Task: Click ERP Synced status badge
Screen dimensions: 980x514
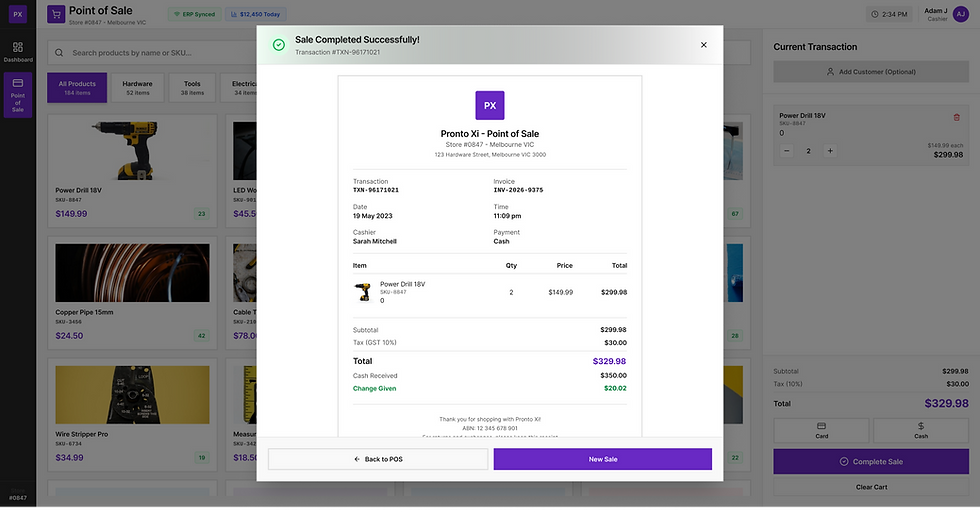Action: coord(194,14)
